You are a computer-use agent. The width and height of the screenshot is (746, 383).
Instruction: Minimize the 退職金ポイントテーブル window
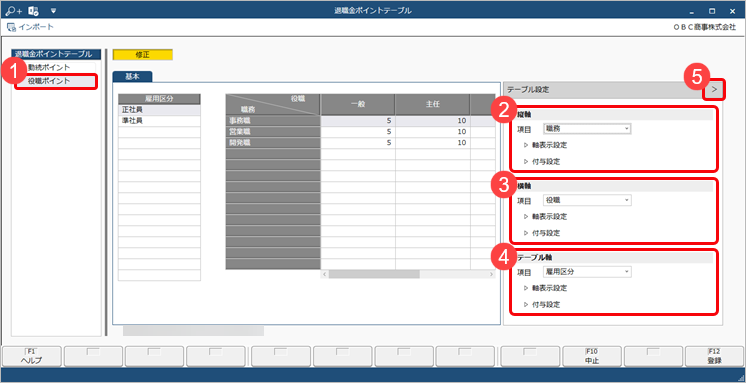pos(691,10)
